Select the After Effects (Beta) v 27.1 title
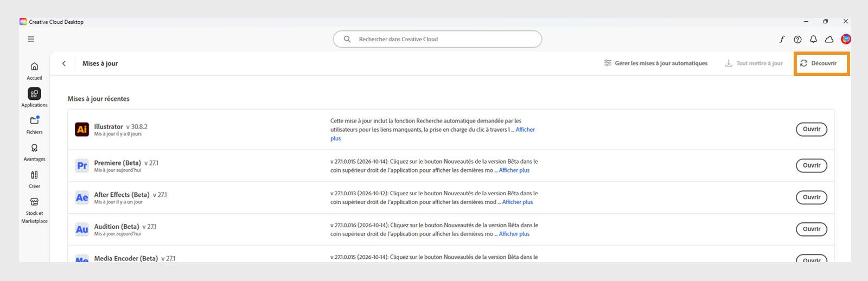 tap(130, 195)
